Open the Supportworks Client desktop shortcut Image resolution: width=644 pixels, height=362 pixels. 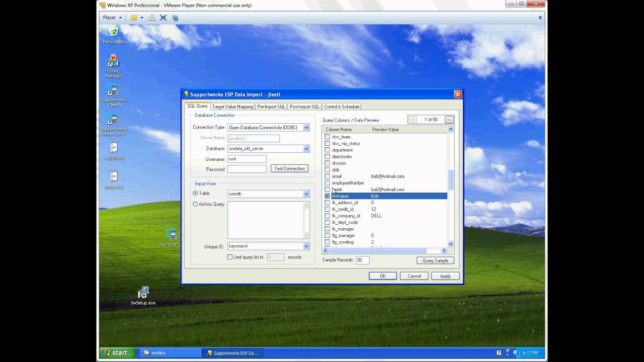(x=113, y=96)
